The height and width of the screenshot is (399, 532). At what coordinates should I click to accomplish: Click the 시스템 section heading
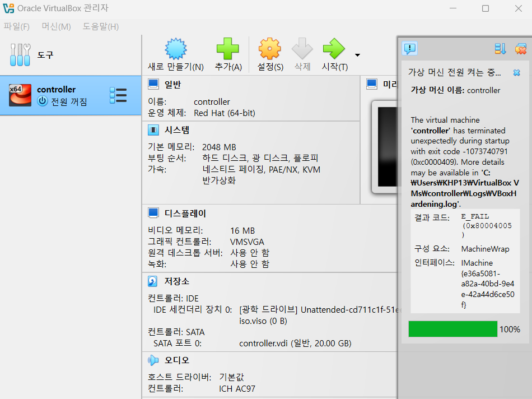177,130
